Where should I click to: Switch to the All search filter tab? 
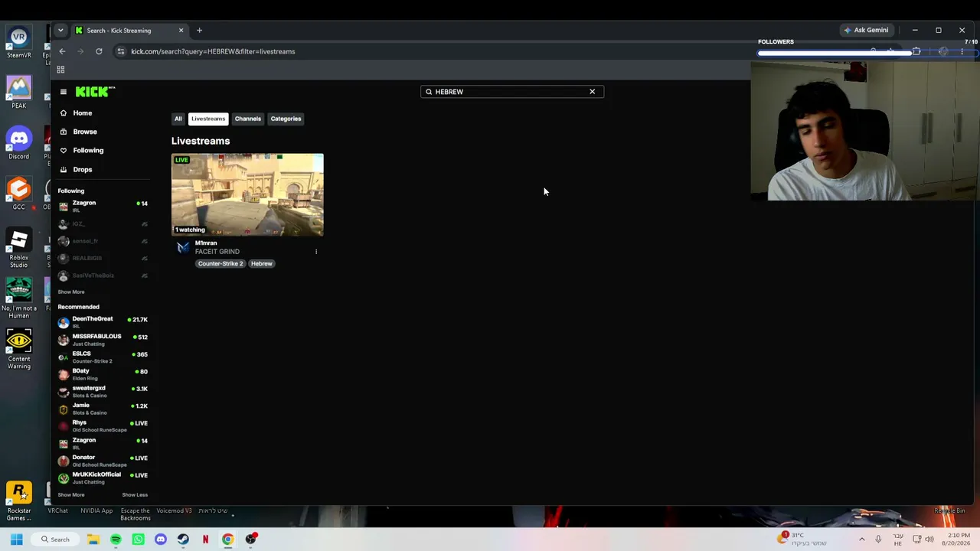click(178, 119)
